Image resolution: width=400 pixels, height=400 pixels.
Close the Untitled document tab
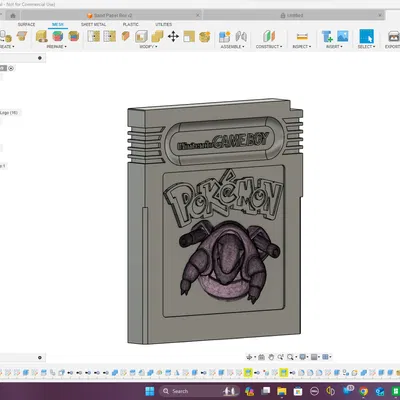(x=380, y=15)
